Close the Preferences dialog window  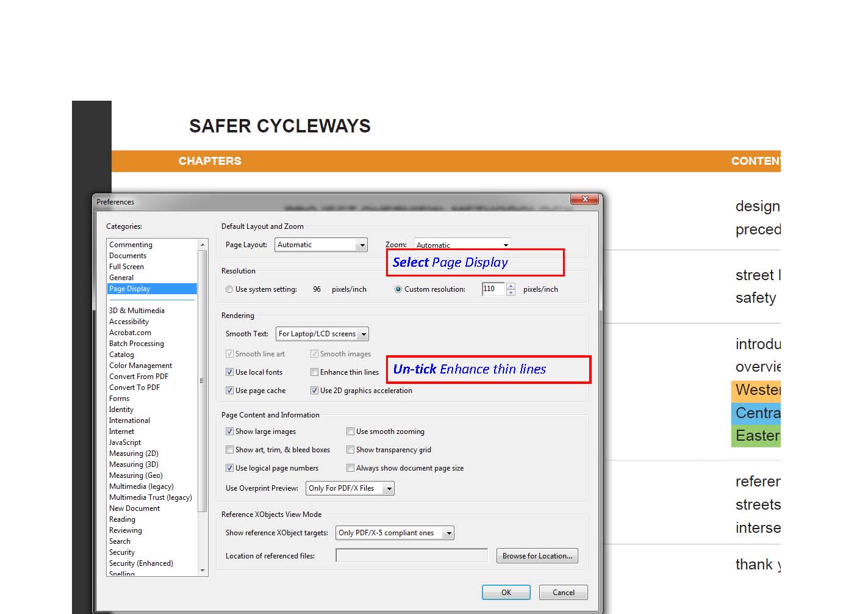pyautogui.click(x=584, y=200)
